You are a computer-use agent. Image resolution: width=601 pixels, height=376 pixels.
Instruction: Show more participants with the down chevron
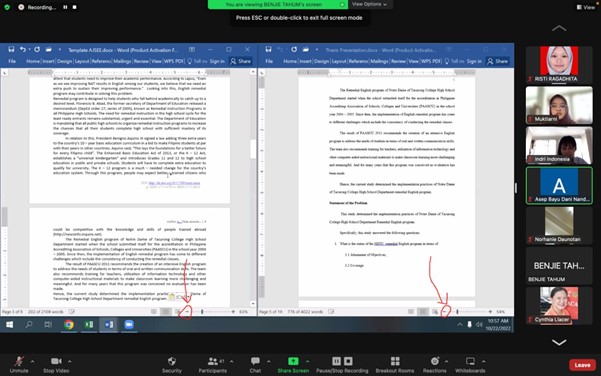tap(559, 342)
